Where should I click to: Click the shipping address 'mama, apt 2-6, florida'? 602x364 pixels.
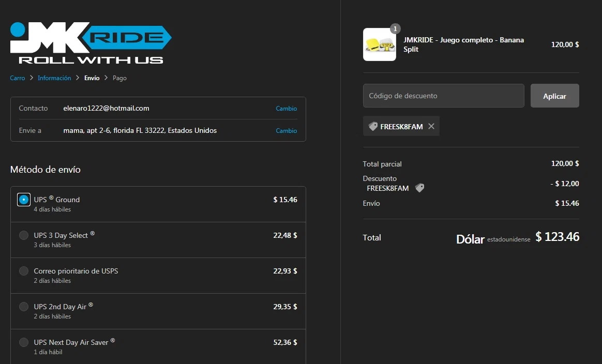coord(140,130)
